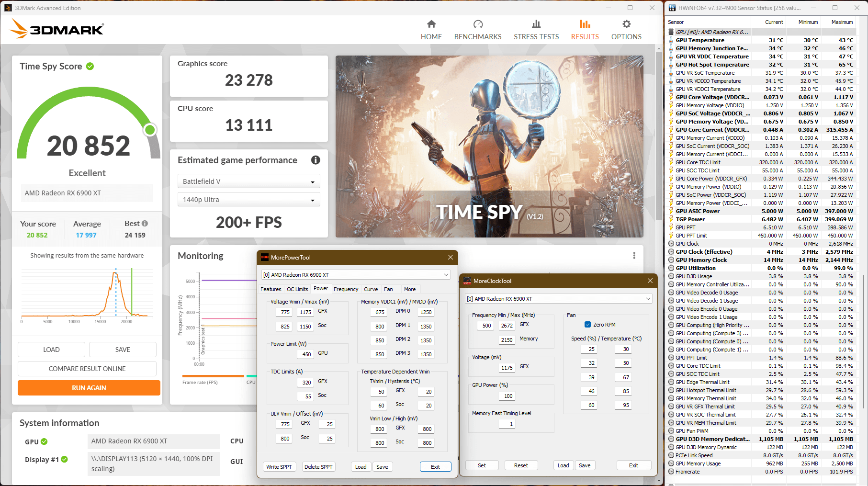Select the GPU Hot Spot Temperature row
868x486 pixels.
[x=762, y=65]
